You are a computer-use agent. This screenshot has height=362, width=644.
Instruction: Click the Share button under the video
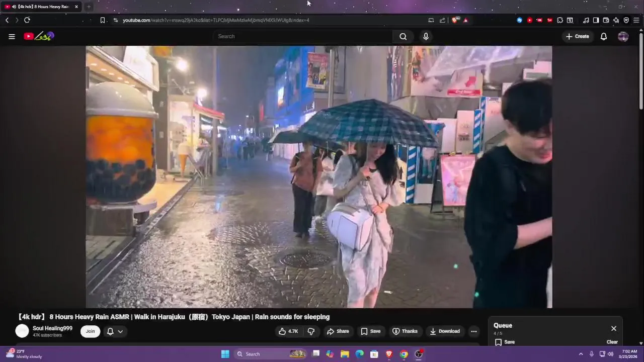point(338,331)
